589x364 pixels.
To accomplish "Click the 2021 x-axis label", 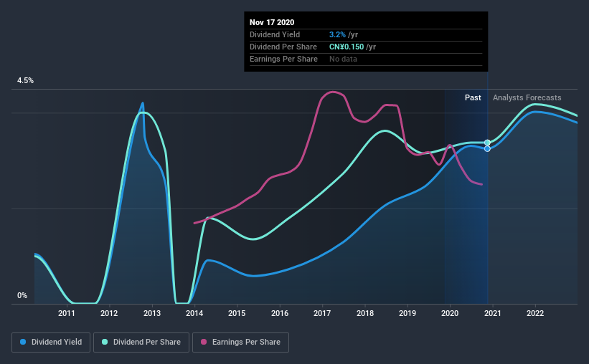I will 492,313.
